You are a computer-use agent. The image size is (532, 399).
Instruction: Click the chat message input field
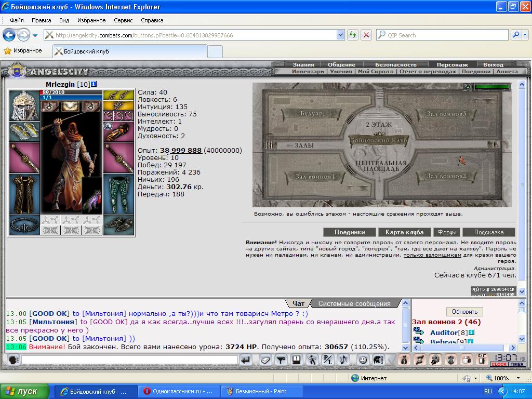pos(129,360)
